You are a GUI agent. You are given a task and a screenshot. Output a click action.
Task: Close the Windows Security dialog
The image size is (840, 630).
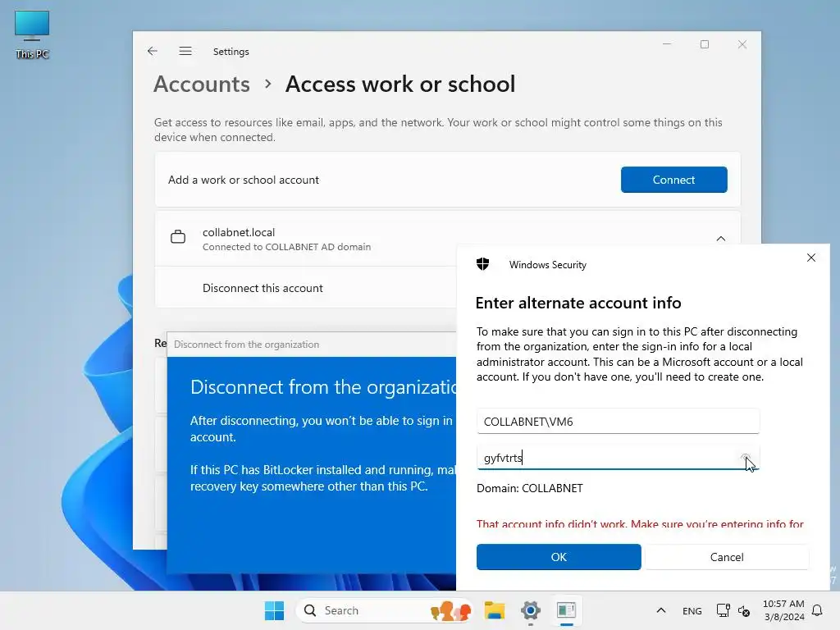(x=811, y=258)
